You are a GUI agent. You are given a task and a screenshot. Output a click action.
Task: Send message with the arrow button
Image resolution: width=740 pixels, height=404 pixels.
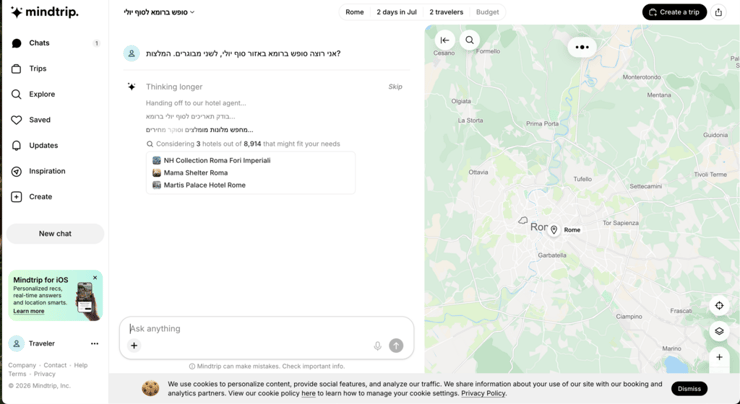tap(396, 345)
